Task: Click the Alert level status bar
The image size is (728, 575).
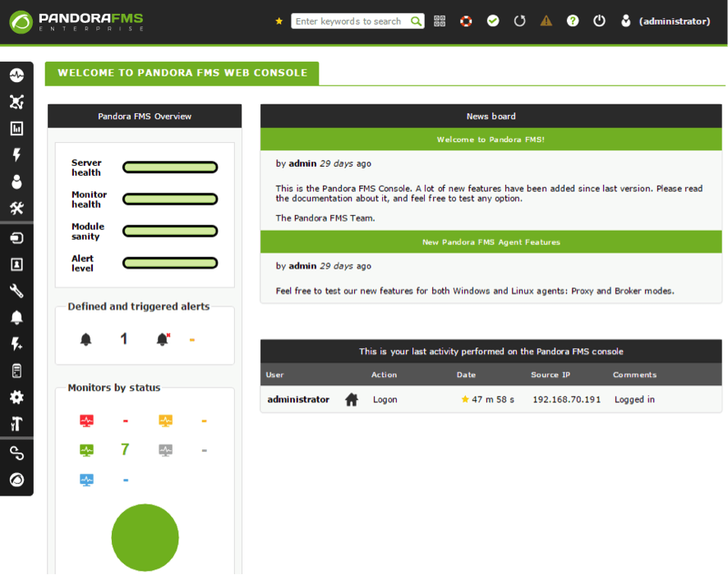Action: 170,263
